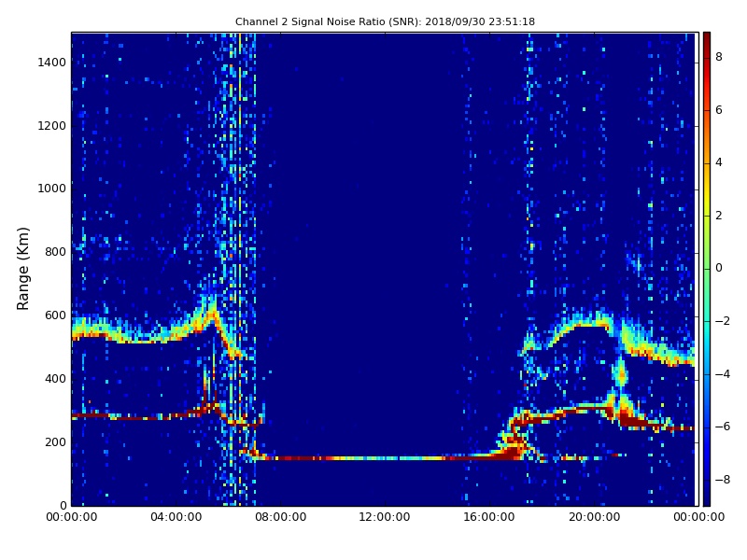Click the x-axis tick label 16:00:00

[x=489, y=517]
